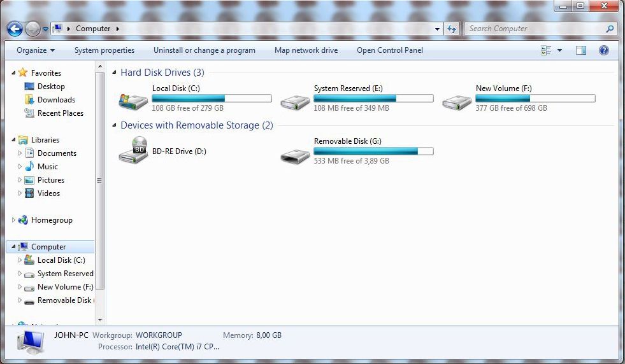
Task: Open Desktop in Favorites
Action: click(51, 87)
